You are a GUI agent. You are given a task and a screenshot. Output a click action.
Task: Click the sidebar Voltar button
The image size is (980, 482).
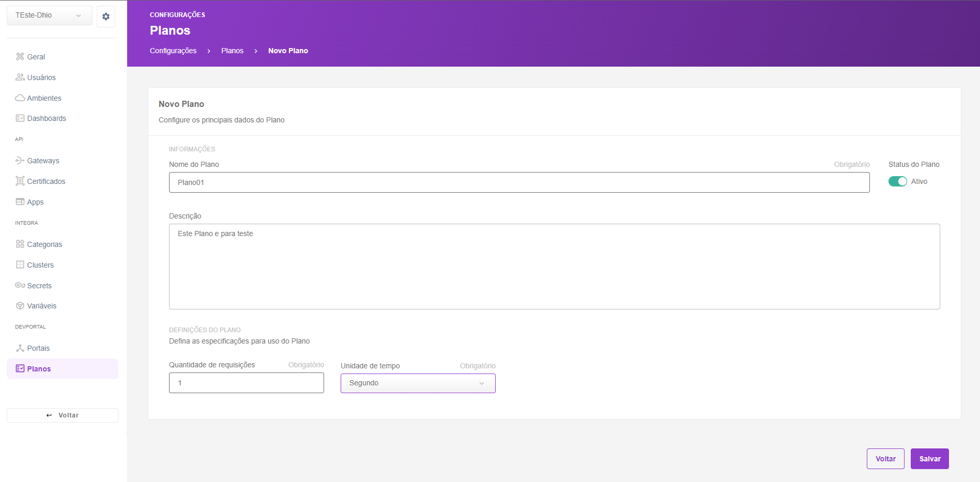63,415
